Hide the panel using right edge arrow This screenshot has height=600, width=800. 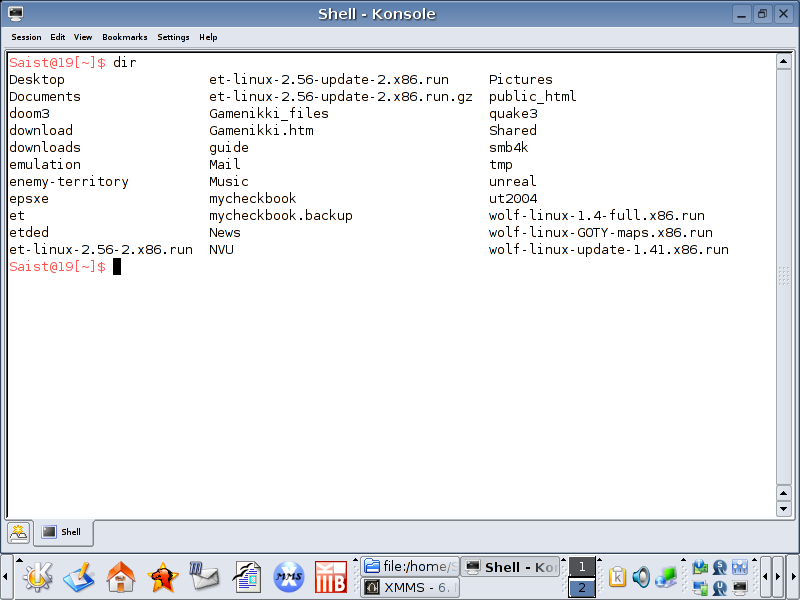tap(793, 577)
